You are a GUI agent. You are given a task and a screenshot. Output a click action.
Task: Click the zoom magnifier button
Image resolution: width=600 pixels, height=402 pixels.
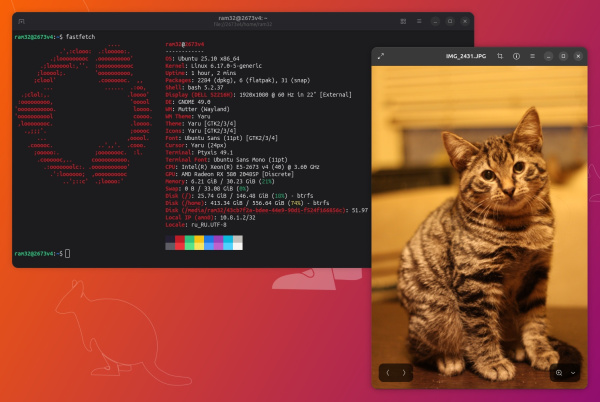coord(559,372)
